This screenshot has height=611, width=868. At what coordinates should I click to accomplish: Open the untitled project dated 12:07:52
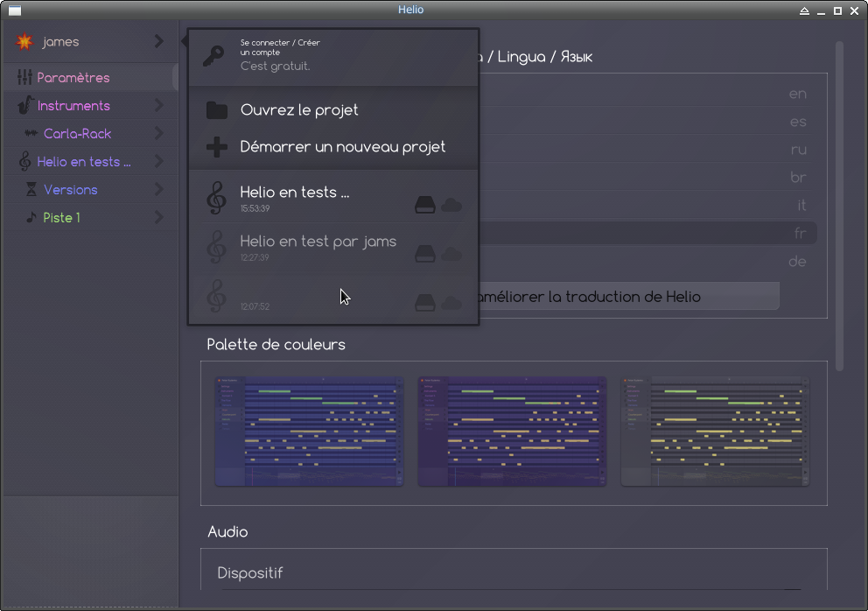pyautogui.click(x=333, y=297)
